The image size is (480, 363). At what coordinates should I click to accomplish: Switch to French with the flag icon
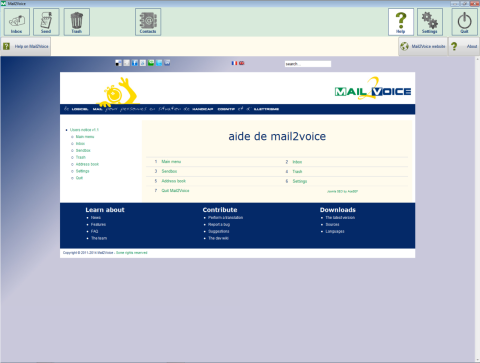tap(234, 63)
